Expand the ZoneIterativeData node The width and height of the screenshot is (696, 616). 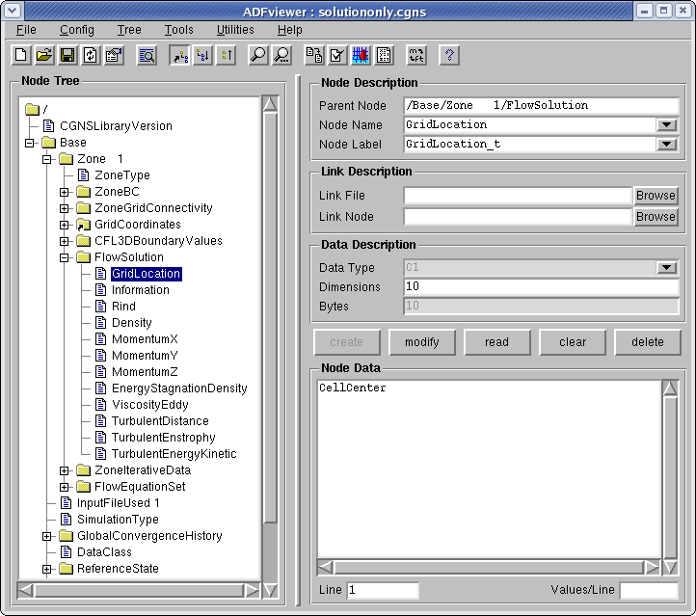coord(65,470)
